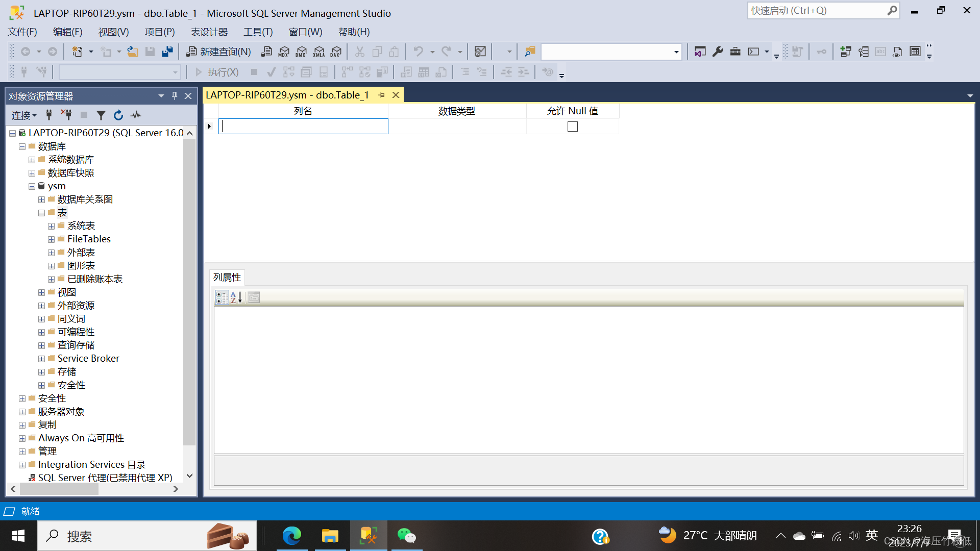Select the Integration Services 目录 node

click(92, 464)
